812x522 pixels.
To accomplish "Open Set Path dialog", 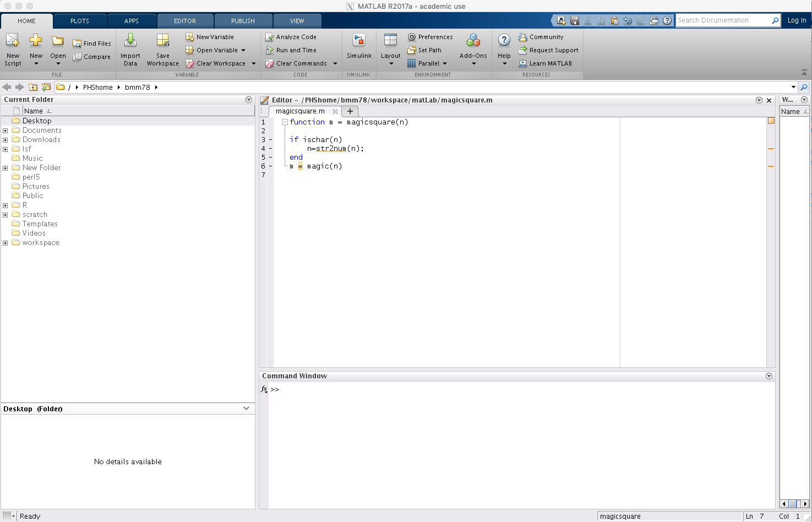I will tap(424, 50).
